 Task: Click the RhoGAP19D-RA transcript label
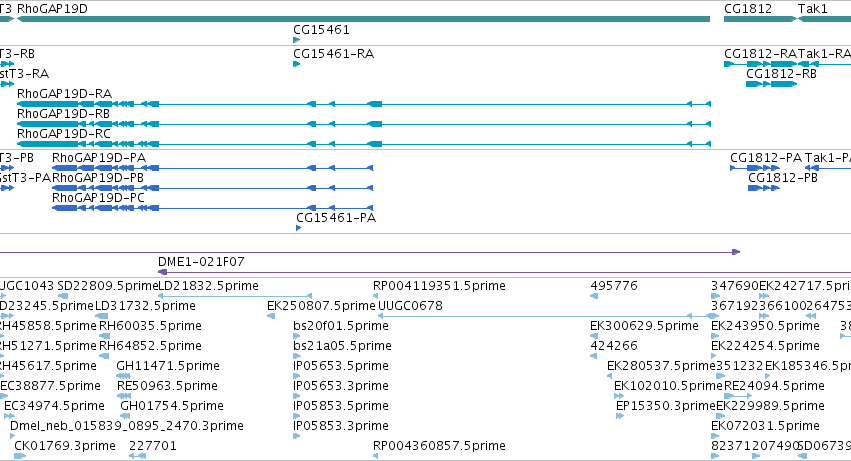tap(64, 93)
